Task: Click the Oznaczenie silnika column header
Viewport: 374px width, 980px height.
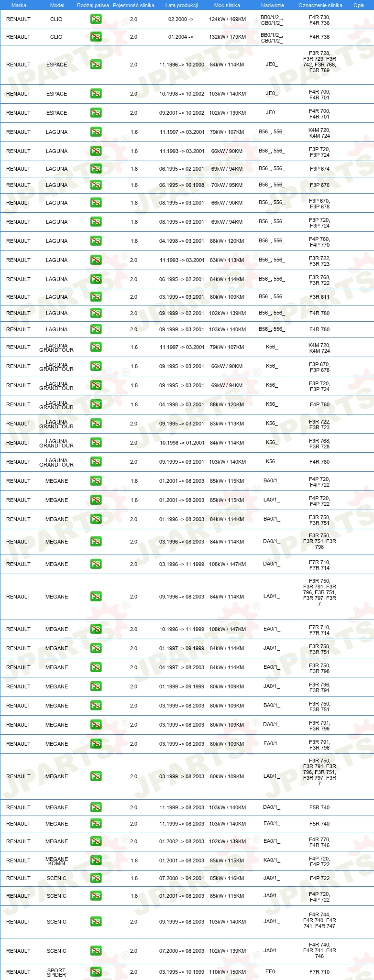Action: click(320, 5)
